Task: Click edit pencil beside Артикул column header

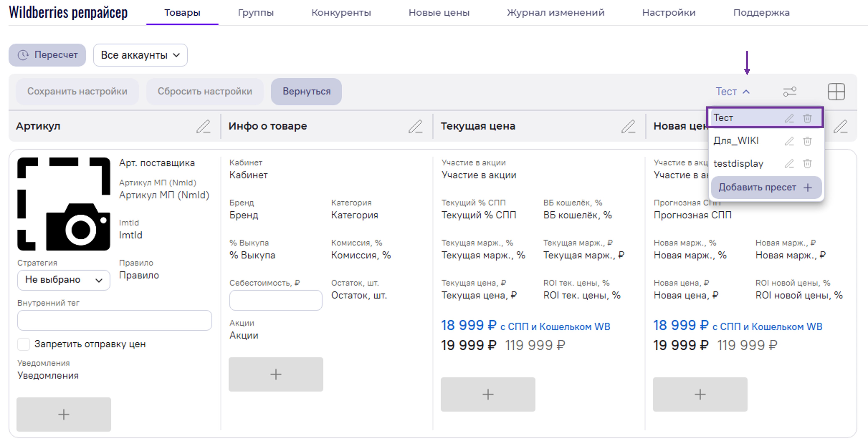Action: tap(203, 127)
